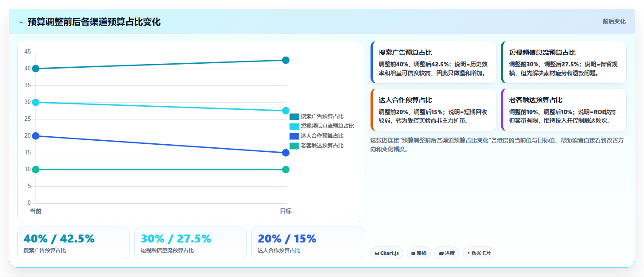Click the 35 y-axis tick label
The width and height of the screenshot is (644, 277).
pos(27,85)
